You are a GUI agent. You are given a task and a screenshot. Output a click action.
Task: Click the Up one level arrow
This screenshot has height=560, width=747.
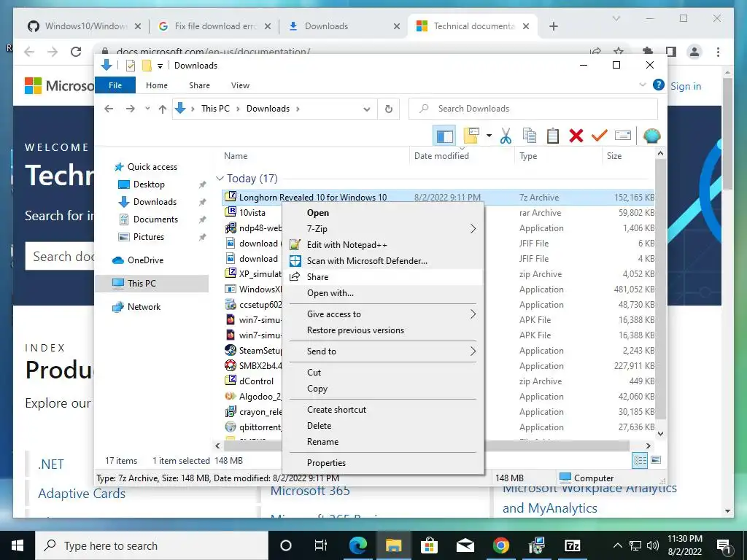tap(163, 109)
